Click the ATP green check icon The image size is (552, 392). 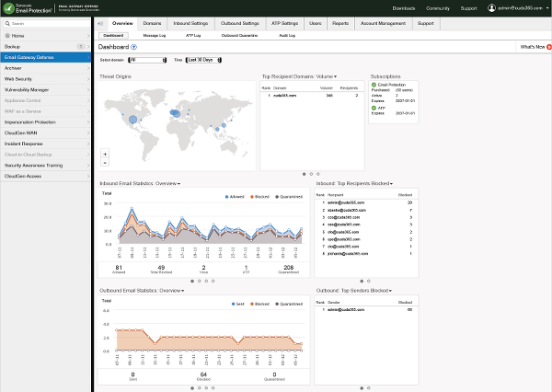click(374, 108)
